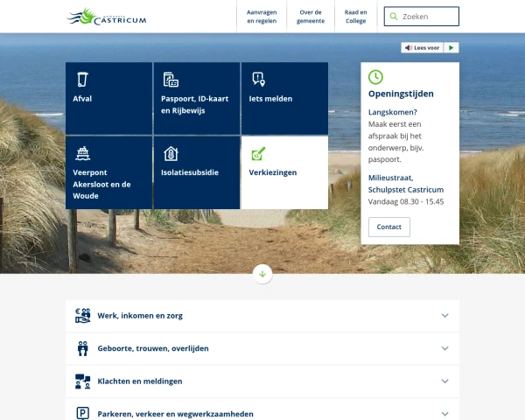This screenshot has width=525, height=420.
Task: Open the Raad en College menu
Action: click(355, 17)
